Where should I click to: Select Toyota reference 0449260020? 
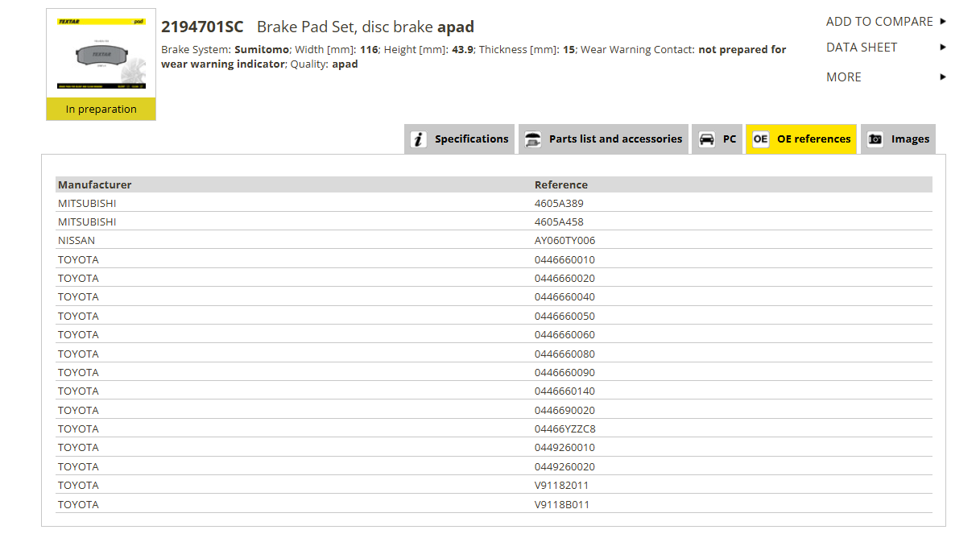564,466
